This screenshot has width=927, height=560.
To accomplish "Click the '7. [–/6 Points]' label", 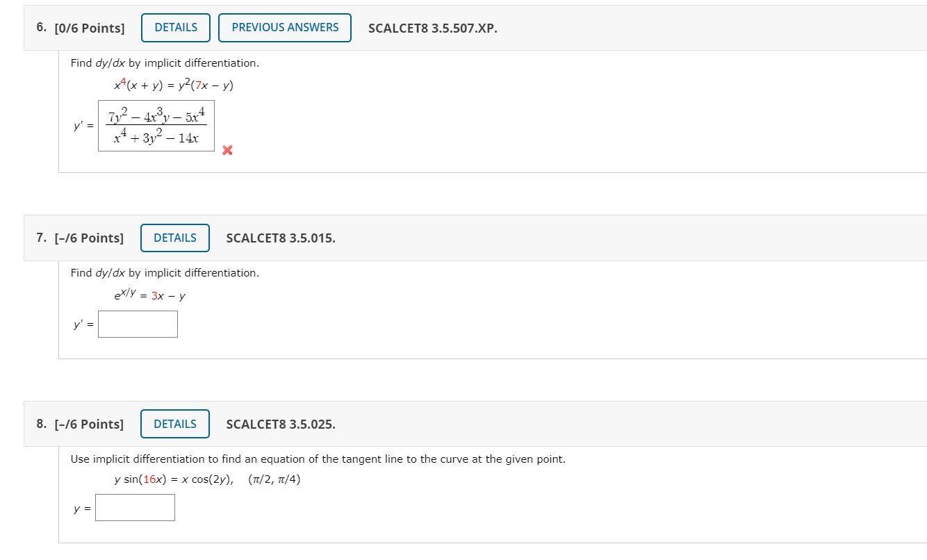I will point(80,238).
